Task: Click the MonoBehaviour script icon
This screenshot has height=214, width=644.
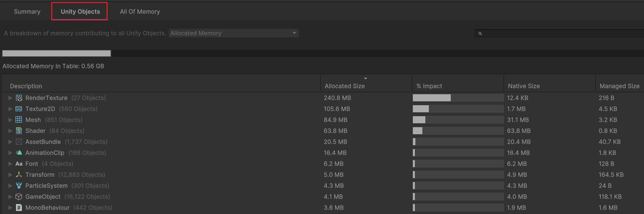Action: [x=19, y=208]
